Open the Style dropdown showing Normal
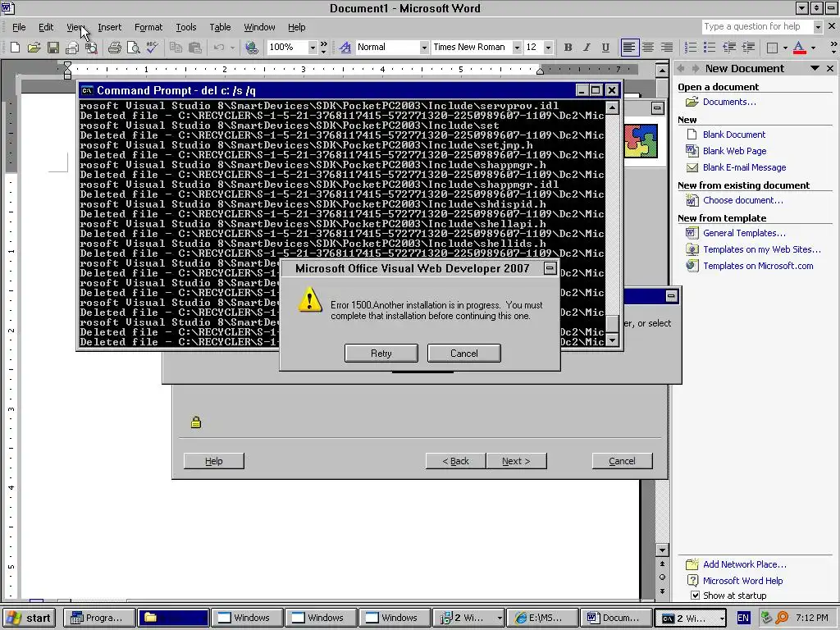This screenshot has height=630, width=840. (x=424, y=48)
